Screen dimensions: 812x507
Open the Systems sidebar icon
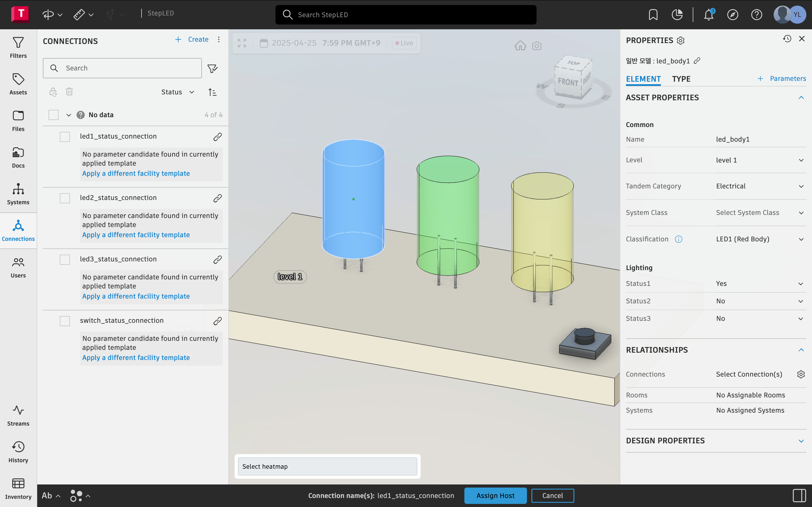click(x=18, y=194)
